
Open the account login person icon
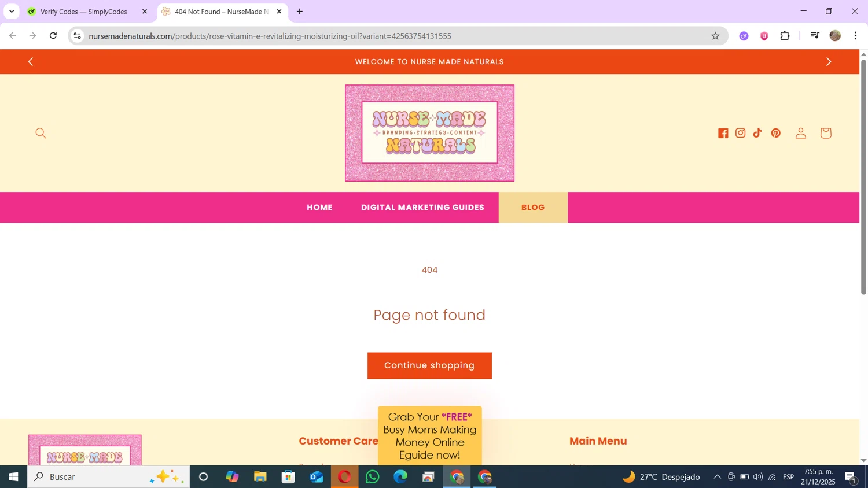click(800, 134)
